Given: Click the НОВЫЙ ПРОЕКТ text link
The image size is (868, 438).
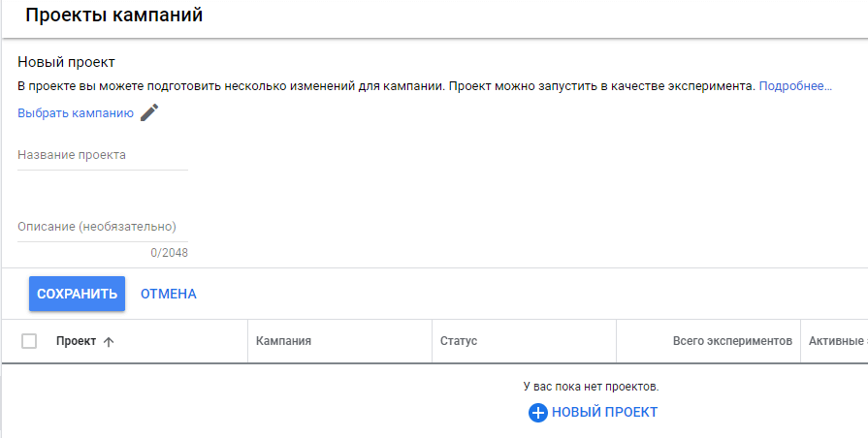Looking at the screenshot, I should click(604, 413).
